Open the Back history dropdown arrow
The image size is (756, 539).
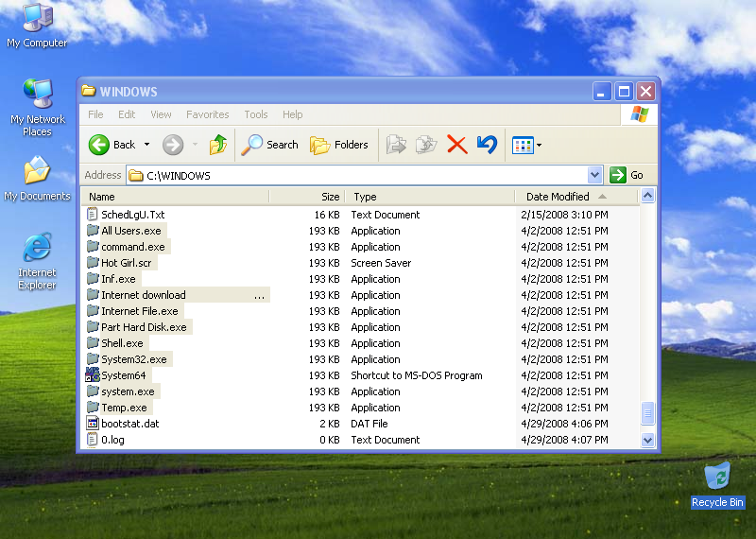(x=147, y=145)
